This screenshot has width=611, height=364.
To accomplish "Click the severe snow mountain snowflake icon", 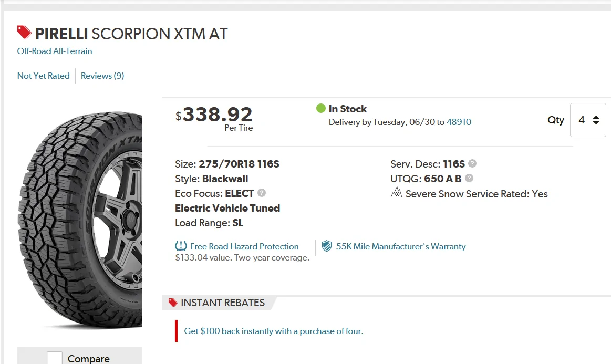I will tap(396, 193).
